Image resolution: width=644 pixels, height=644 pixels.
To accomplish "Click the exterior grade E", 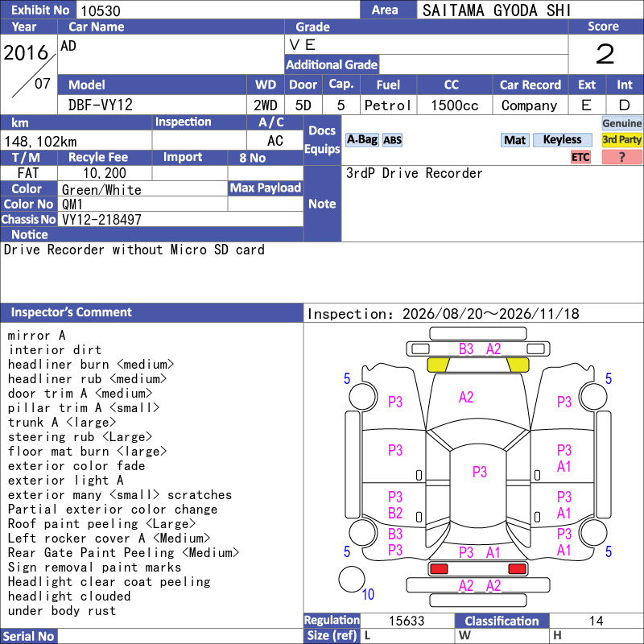I will [x=587, y=105].
